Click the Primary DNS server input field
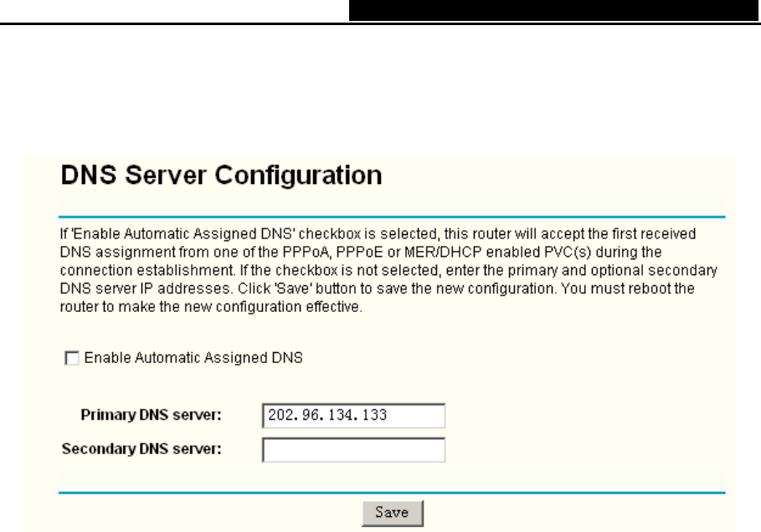761x532 pixels. pos(353,416)
